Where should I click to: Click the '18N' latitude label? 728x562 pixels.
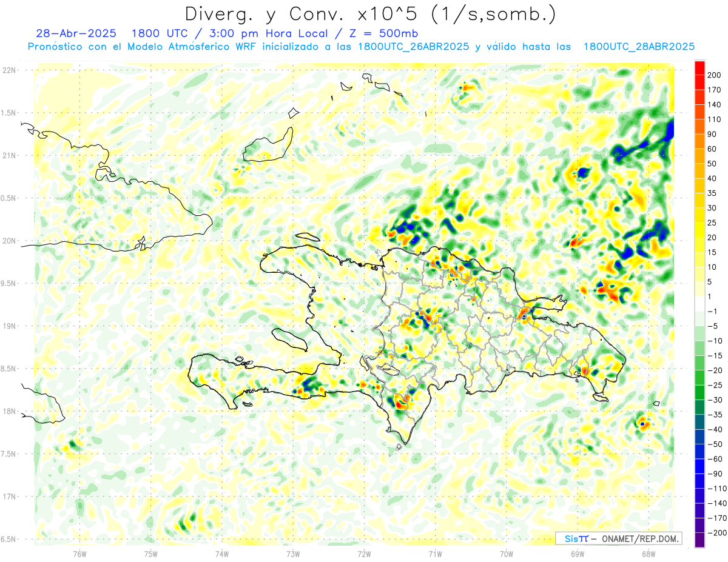9,411
